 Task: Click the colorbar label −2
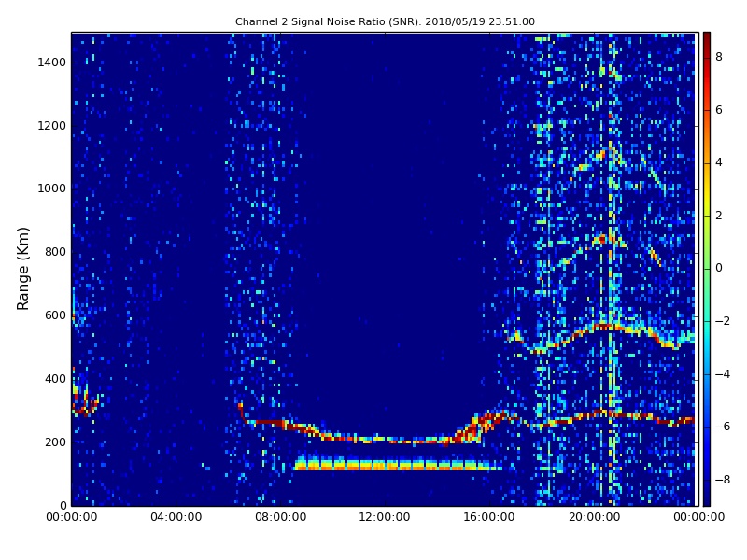[x=723, y=321]
